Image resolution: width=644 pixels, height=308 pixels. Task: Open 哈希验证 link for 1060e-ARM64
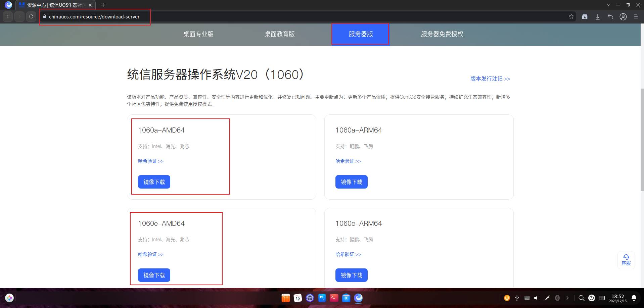348,254
